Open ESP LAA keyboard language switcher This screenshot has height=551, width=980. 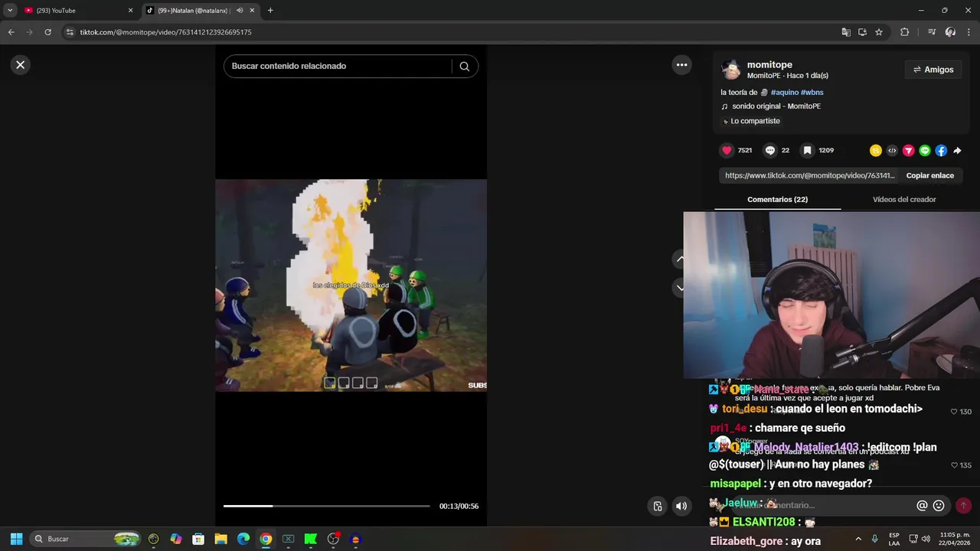pyautogui.click(x=894, y=539)
